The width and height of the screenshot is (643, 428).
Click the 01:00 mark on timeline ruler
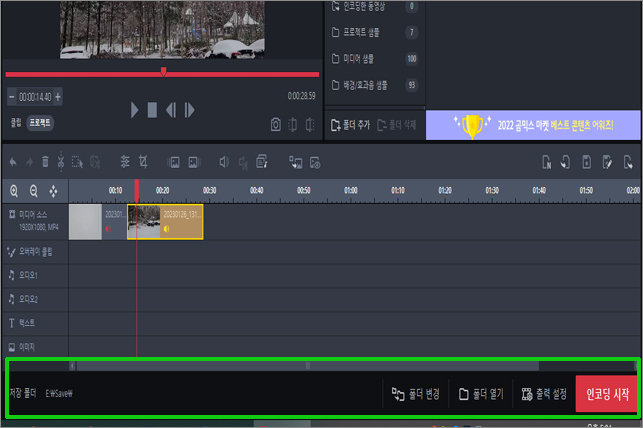(x=351, y=190)
